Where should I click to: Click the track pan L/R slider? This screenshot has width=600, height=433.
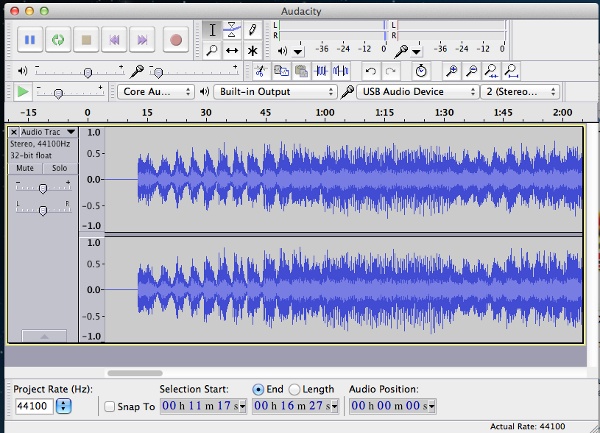(43, 210)
